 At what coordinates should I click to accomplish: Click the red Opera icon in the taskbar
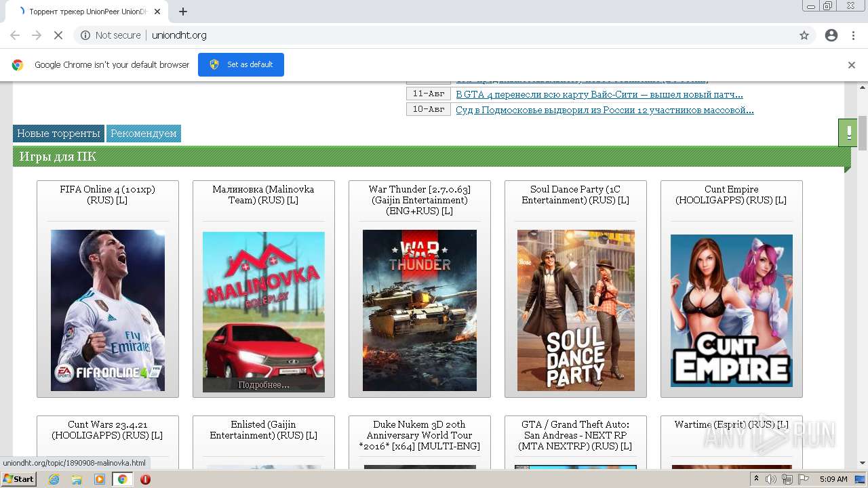click(x=145, y=479)
